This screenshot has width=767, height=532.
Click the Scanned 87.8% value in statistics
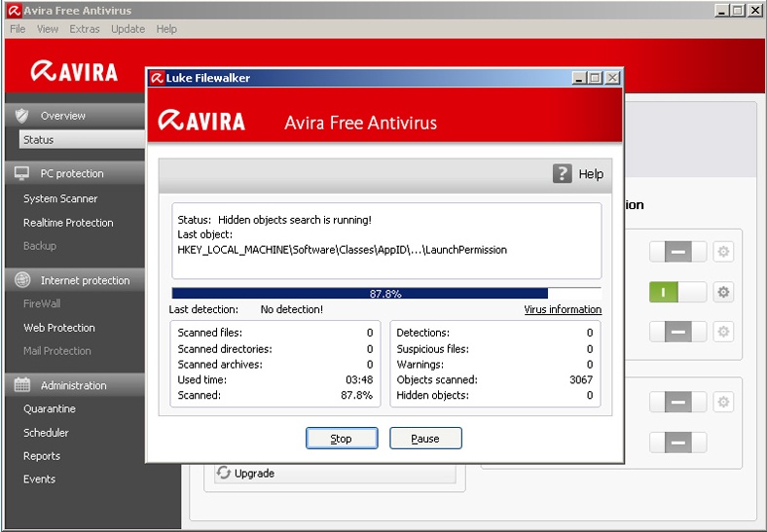pos(356,395)
